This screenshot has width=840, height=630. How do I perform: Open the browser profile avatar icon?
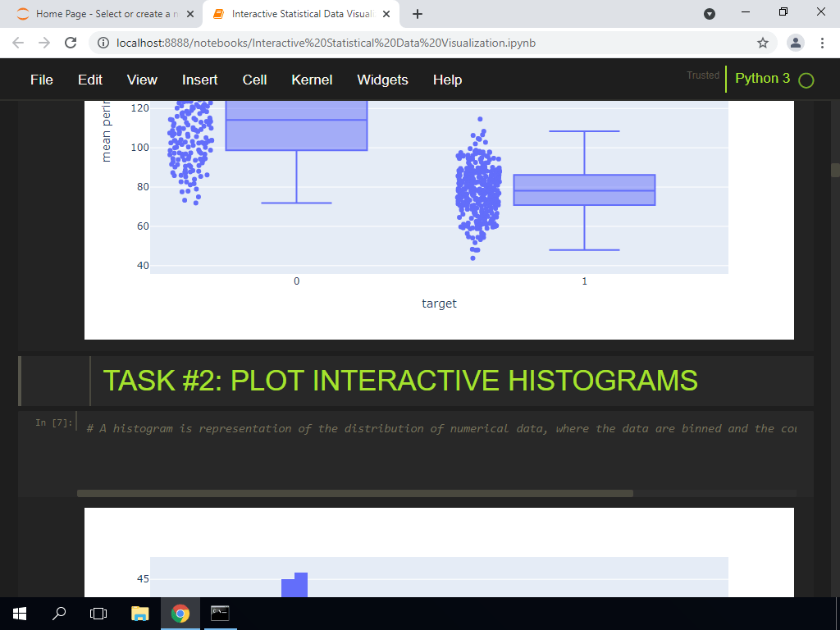point(795,42)
